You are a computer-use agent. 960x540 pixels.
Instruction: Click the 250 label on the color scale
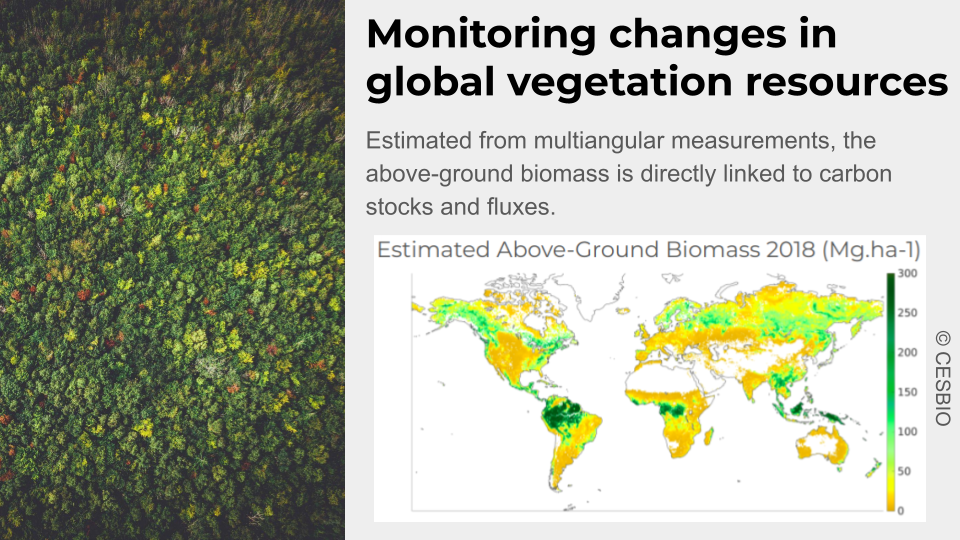point(907,313)
